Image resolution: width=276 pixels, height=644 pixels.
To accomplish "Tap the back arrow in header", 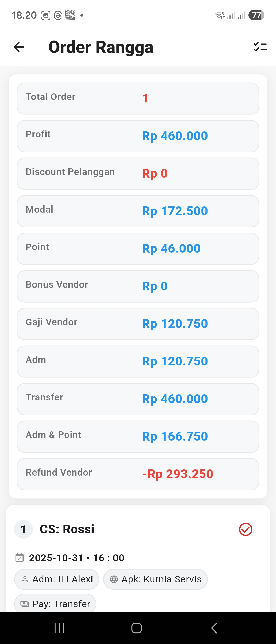I will coord(19,47).
